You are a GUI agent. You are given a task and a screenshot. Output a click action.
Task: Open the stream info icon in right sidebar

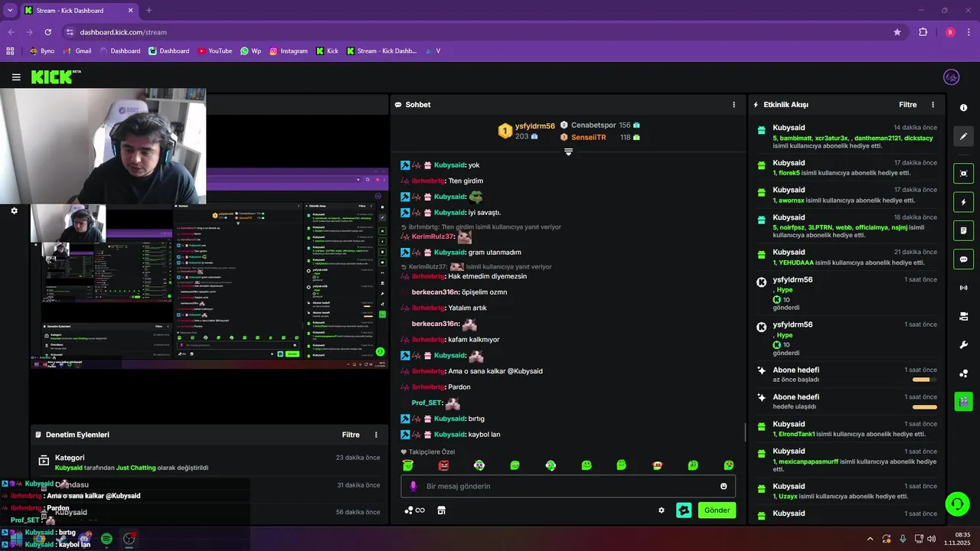963,108
